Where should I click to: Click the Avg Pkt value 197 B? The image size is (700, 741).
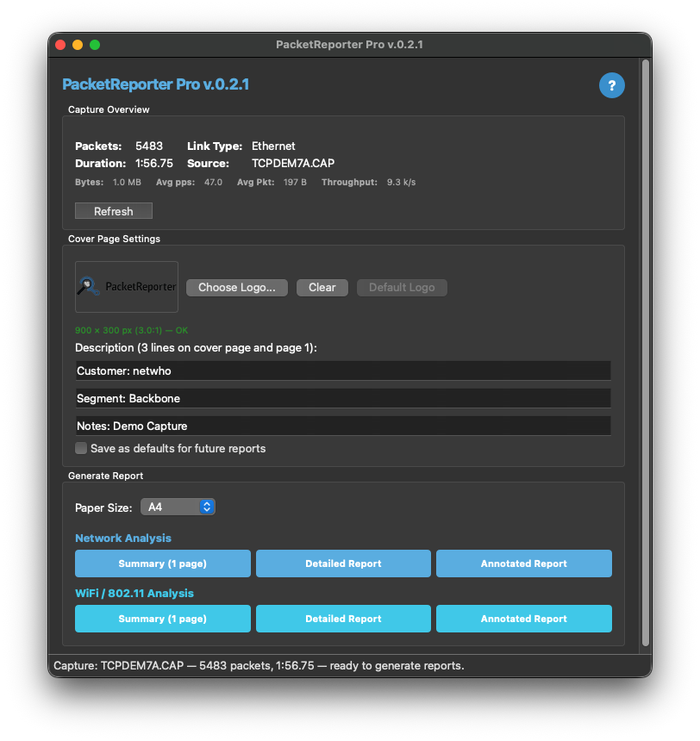pos(295,182)
